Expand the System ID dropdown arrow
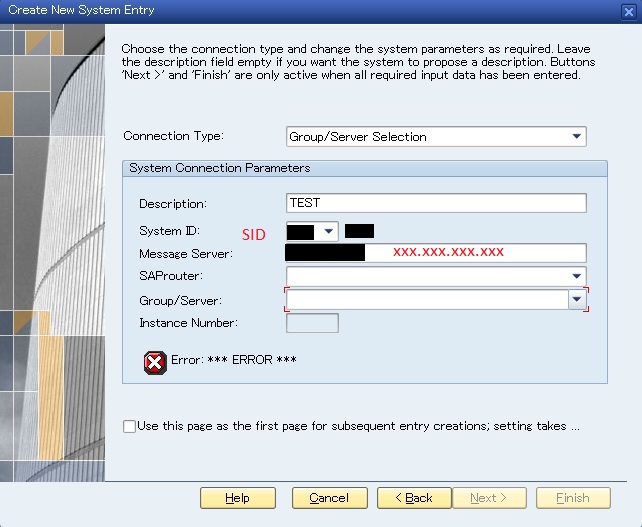The height and width of the screenshot is (527, 642). (328, 231)
